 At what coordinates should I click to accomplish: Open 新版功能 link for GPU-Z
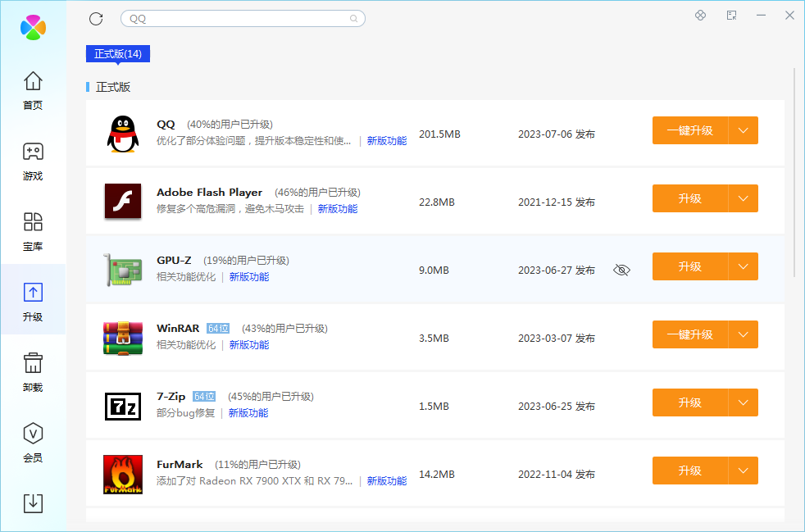click(249, 277)
